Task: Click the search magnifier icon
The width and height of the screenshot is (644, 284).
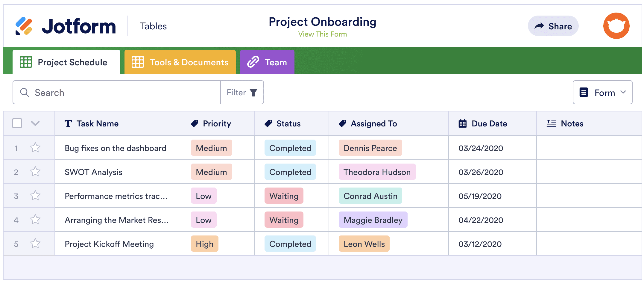Action: [x=25, y=93]
